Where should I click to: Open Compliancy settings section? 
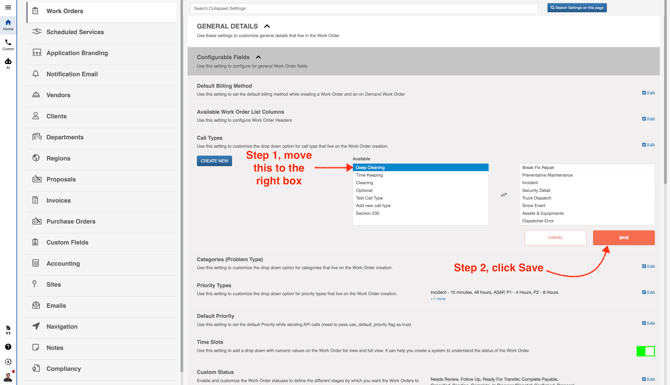[x=101, y=368]
